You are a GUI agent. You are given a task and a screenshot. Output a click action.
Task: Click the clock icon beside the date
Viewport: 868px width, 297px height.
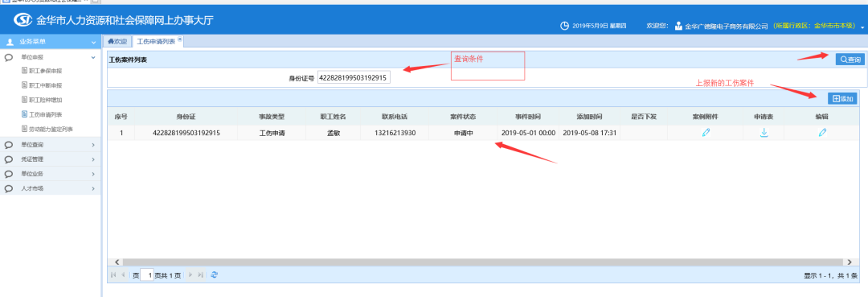(x=564, y=26)
